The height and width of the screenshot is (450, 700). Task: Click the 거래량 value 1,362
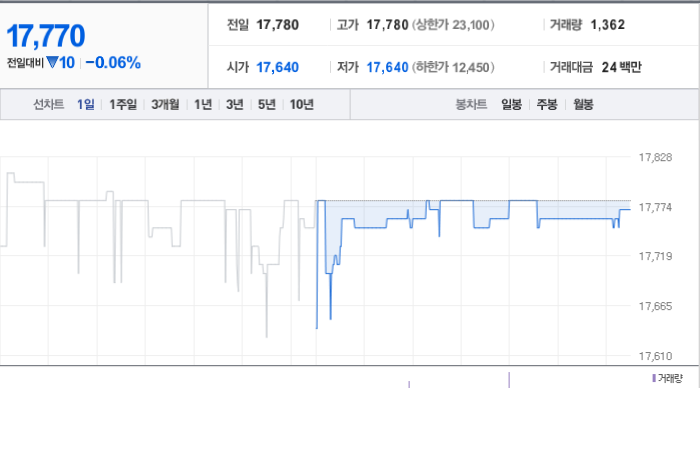[x=608, y=25]
